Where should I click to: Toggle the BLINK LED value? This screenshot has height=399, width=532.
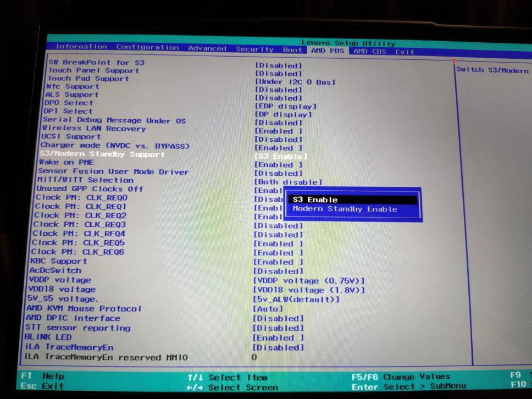pyautogui.click(x=278, y=338)
